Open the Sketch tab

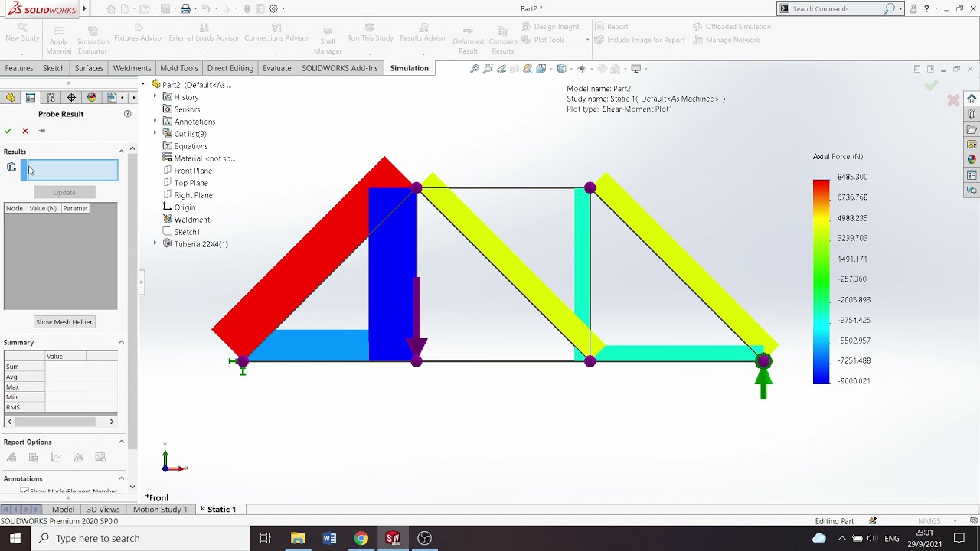pos(54,68)
